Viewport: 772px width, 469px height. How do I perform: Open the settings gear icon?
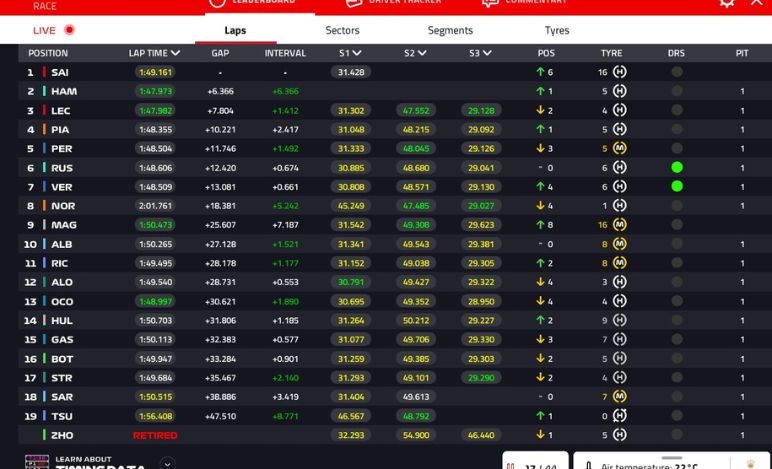(x=726, y=3)
